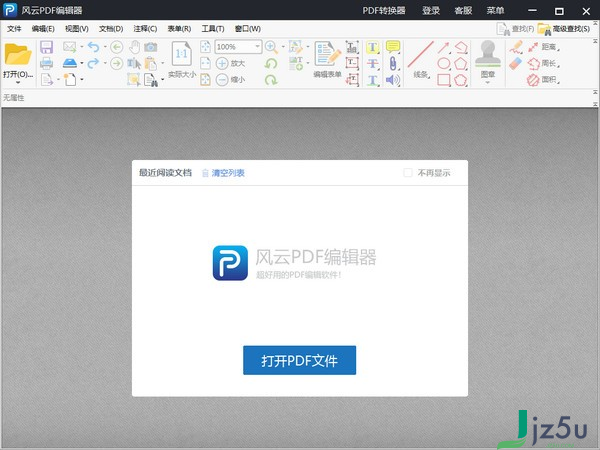
Task: Open the 视图(V) menu
Action: click(x=77, y=29)
